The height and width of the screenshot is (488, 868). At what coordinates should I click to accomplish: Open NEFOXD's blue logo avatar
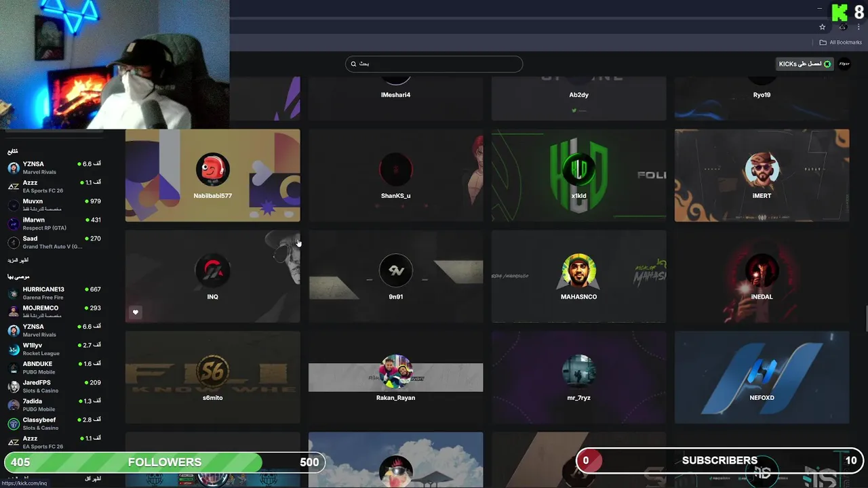click(762, 371)
